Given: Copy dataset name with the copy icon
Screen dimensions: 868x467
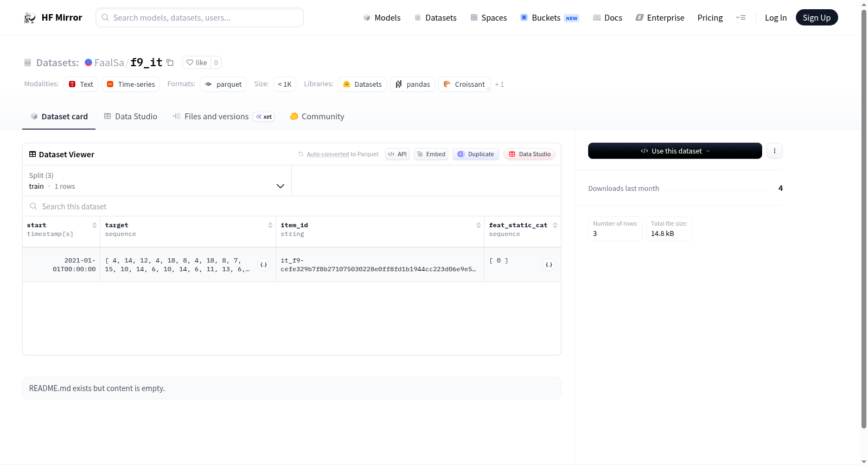Looking at the screenshot, I should 170,62.
